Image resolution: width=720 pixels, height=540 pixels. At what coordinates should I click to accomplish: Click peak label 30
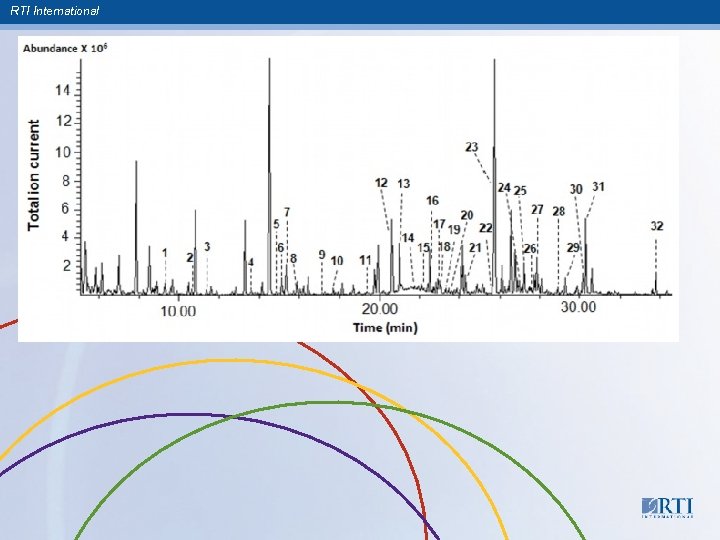(576, 189)
